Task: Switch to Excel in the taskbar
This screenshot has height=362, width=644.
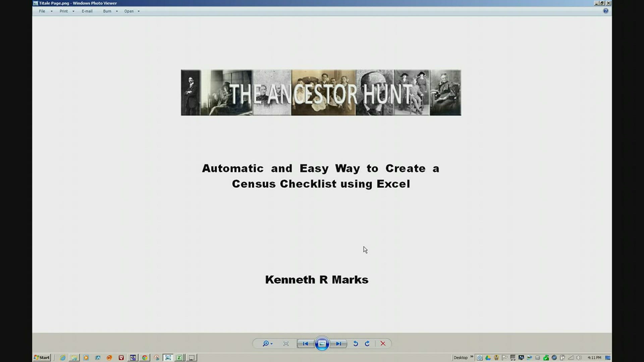Action: 179,358
